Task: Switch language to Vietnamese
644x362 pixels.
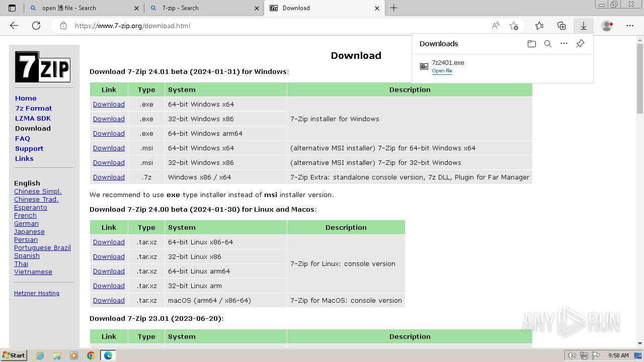Action: [33, 271]
